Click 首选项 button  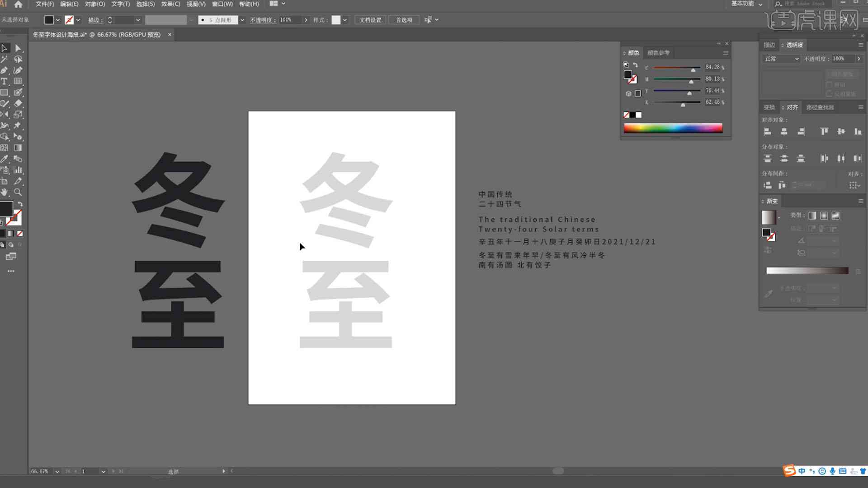[404, 20]
